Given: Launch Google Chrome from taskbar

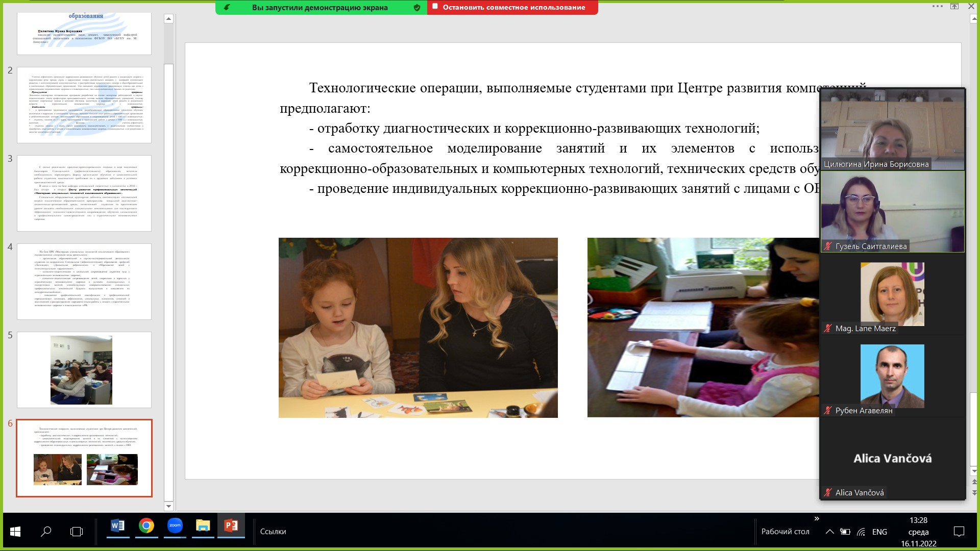Looking at the screenshot, I should (x=146, y=526).
